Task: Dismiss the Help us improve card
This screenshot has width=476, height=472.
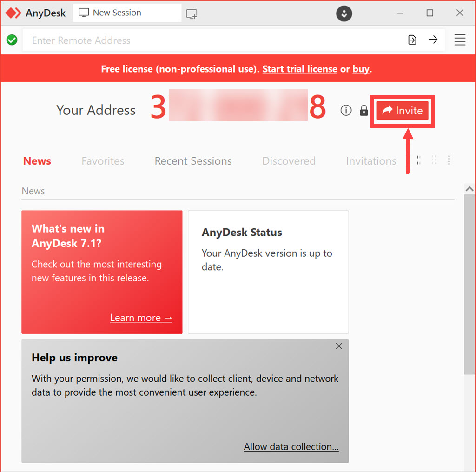Action: click(x=339, y=346)
